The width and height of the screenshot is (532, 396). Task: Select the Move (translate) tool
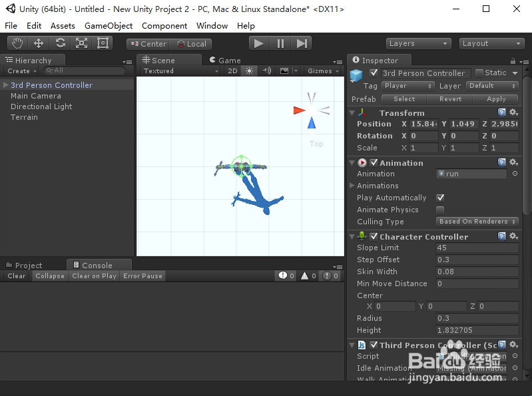(39, 43)
